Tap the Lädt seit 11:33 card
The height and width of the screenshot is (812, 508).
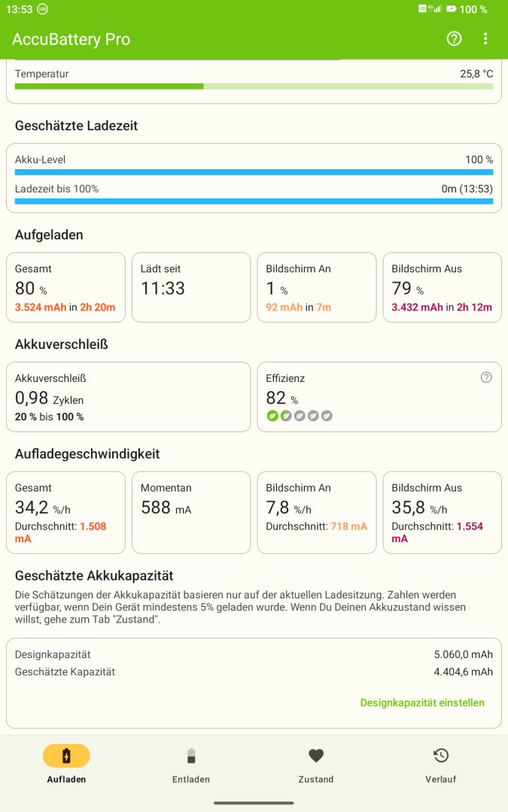pyautogui.click(x=191, y=287)
